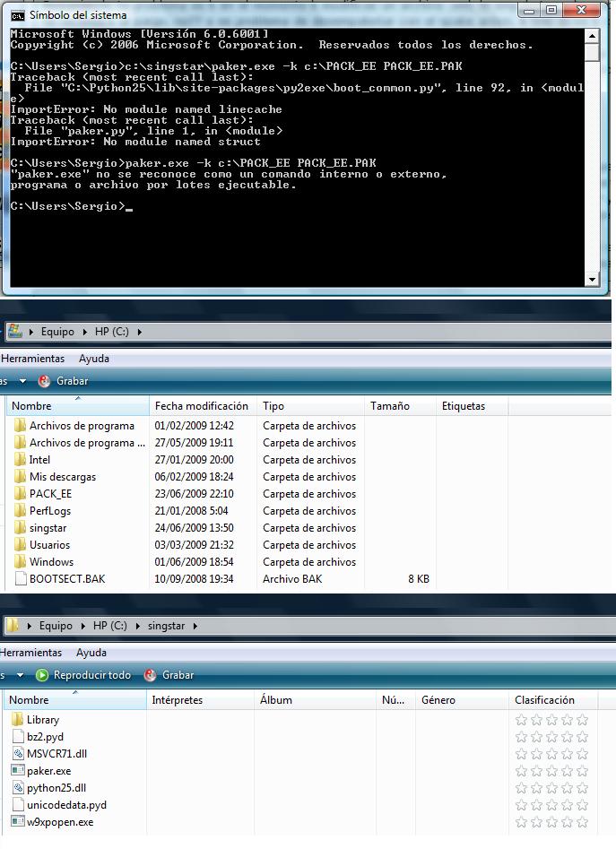
Task: Select the python25.dll file icon
Action: (18, 787)
